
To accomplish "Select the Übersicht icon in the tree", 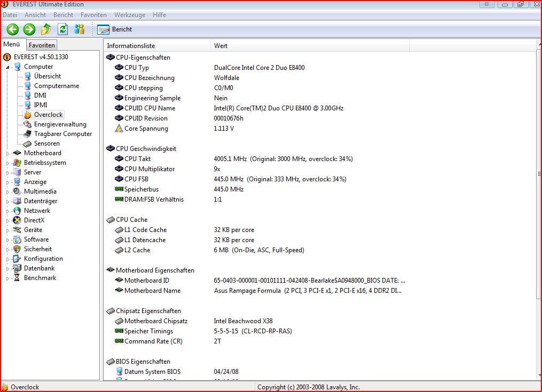I will click(x=28, y=76).
